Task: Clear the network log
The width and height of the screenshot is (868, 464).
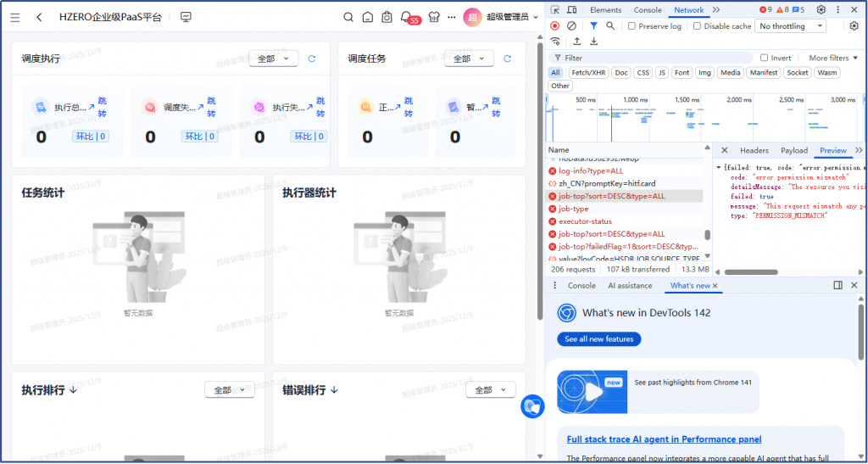Action: pyautogui.click(x=571, y=26)
